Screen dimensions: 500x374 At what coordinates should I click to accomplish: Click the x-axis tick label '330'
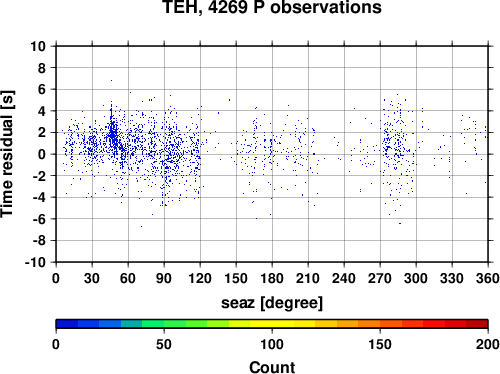click(x=452, y=278)
